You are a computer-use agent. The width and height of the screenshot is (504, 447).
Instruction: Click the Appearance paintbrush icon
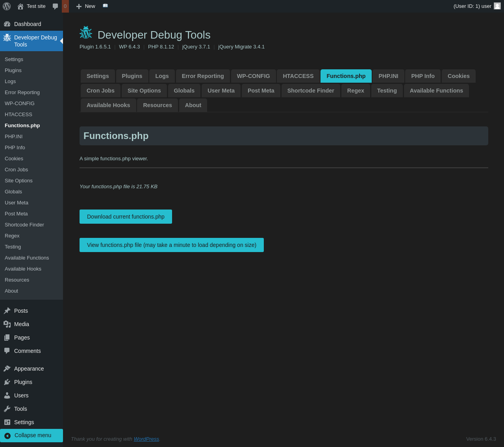click(7, 369)
